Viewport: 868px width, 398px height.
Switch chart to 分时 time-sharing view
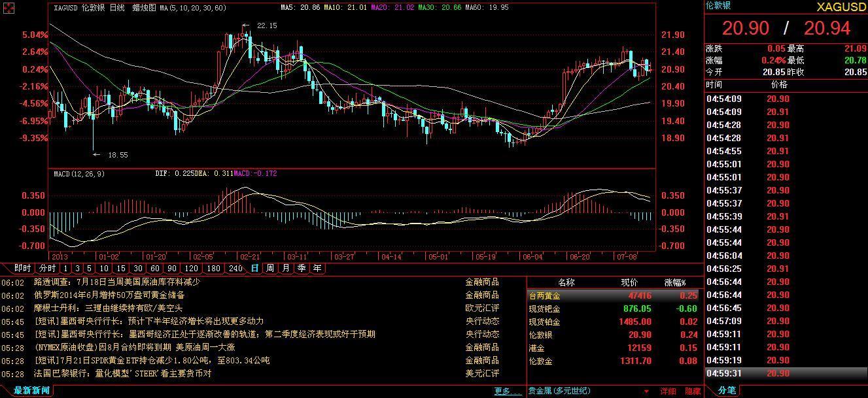46,268
